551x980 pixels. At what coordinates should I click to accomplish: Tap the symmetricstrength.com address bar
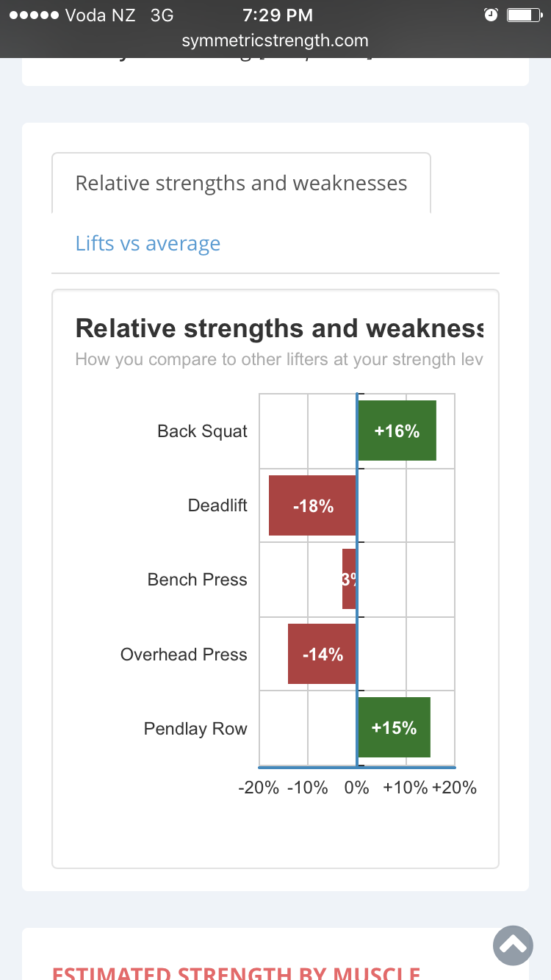point(275,41)
